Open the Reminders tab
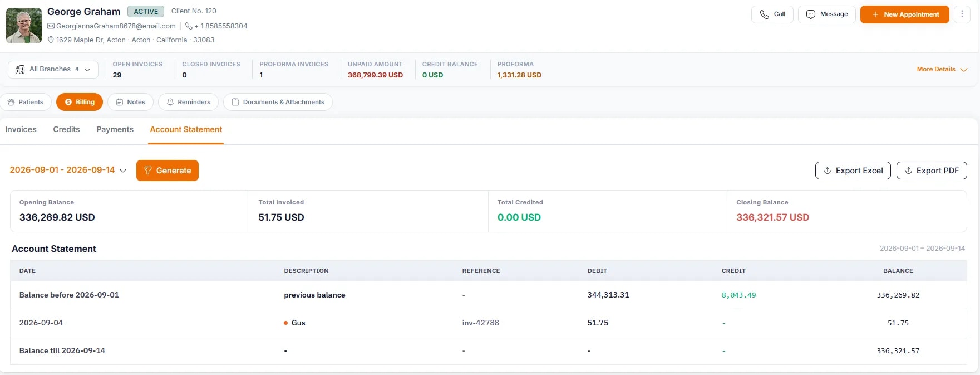The height and width of the screenshot is (375, 980). pos(188,102)
